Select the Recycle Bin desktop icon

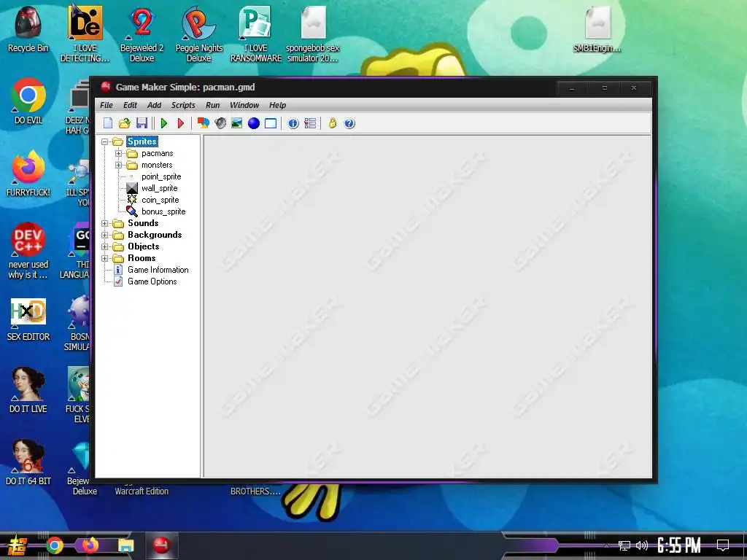point(28,29)
